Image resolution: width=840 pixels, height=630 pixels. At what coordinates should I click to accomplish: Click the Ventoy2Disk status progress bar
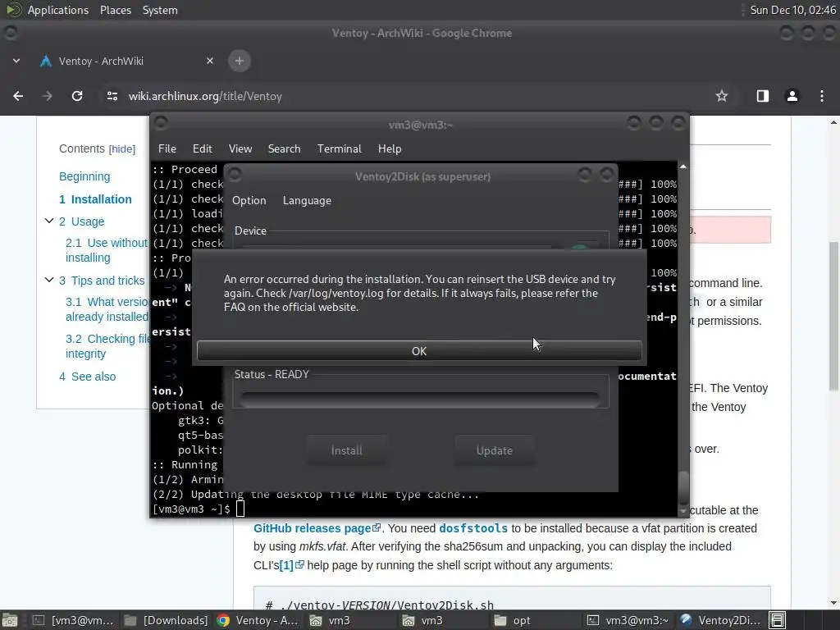pyautogui.click(x=420, y=399)
